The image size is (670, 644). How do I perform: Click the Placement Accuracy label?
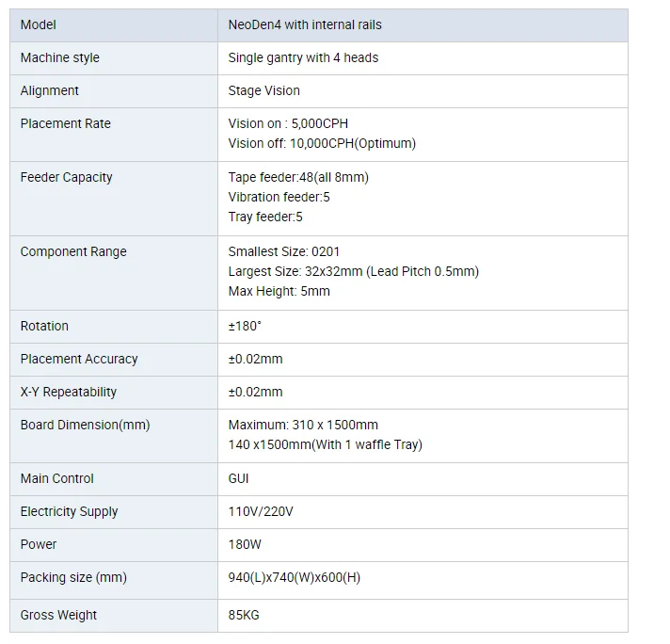click(79, 360)
